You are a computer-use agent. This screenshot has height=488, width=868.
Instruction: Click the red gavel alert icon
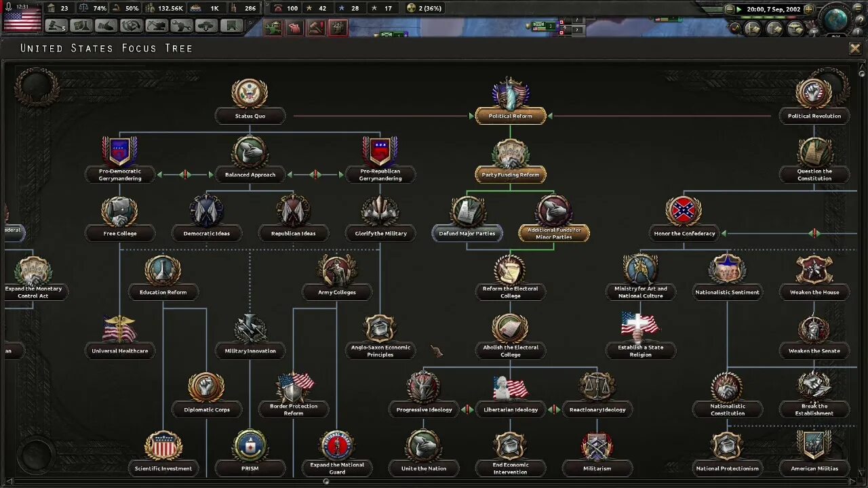[316, 28]
